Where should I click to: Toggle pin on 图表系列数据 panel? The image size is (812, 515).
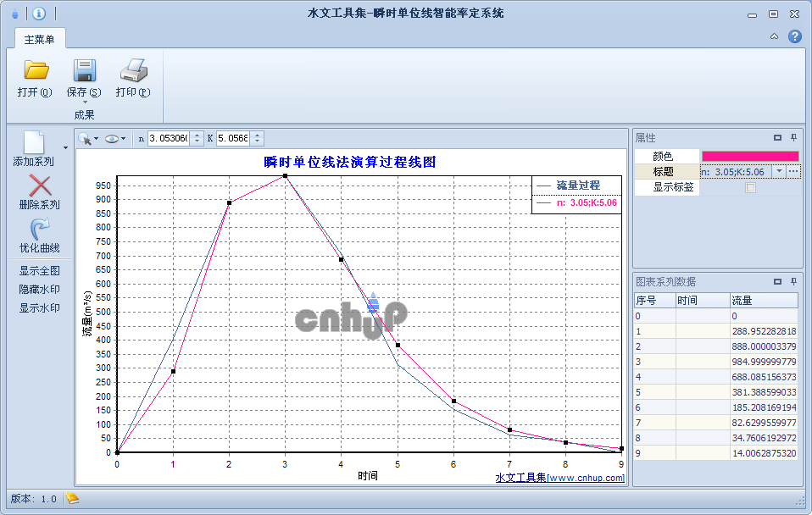tap(793, 281)
